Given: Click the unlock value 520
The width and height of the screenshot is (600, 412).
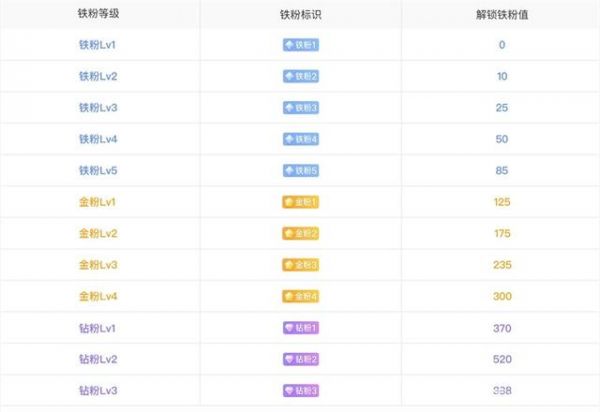Looking at the screenshot, I should [501, 359].
